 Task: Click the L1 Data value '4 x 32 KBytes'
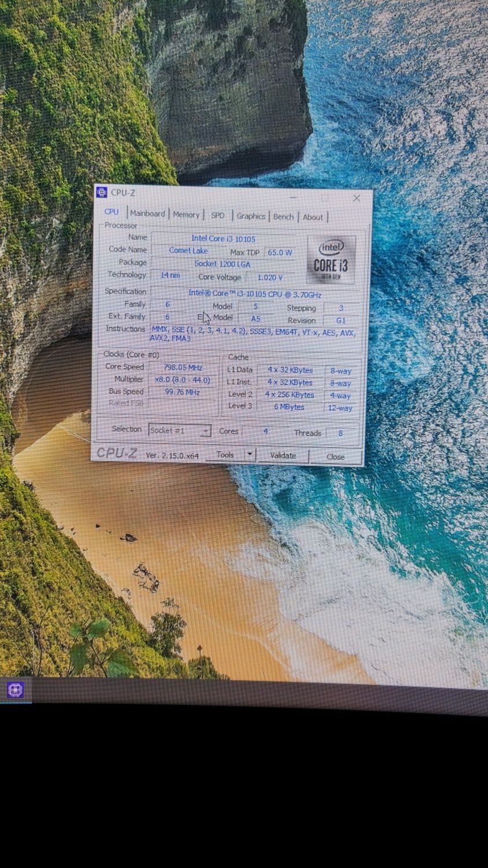tap(290, 370)
